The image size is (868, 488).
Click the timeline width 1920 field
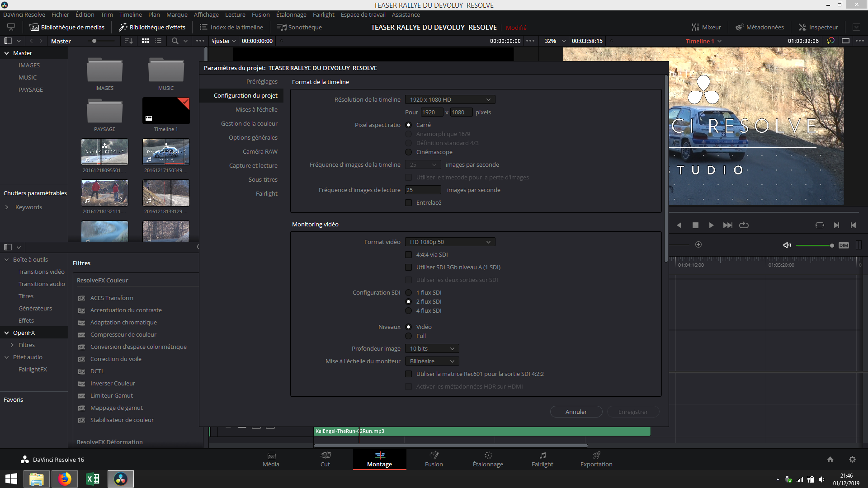(432, 112)
